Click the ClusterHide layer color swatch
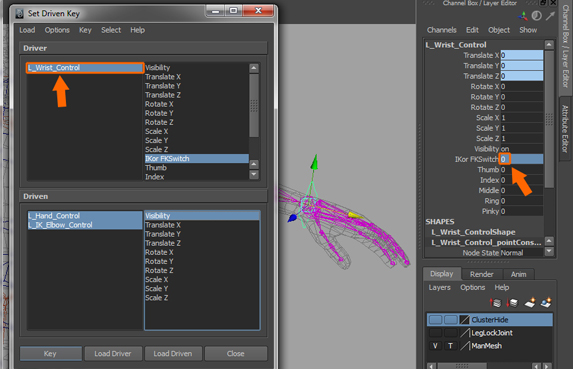 point(464,320)
